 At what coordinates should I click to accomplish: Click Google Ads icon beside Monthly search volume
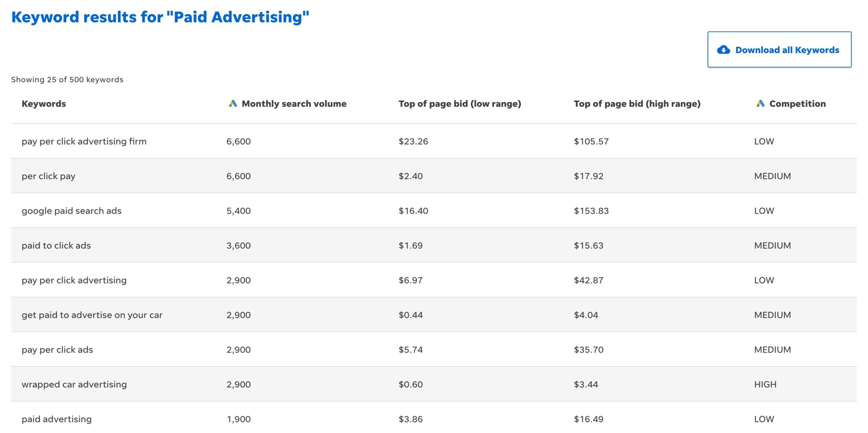tap(233, 103)
